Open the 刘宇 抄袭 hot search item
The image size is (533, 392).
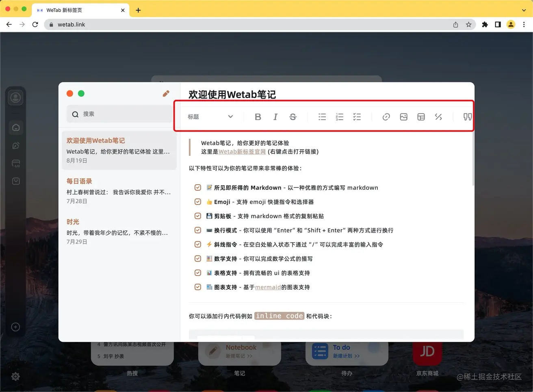click(113, 356)
